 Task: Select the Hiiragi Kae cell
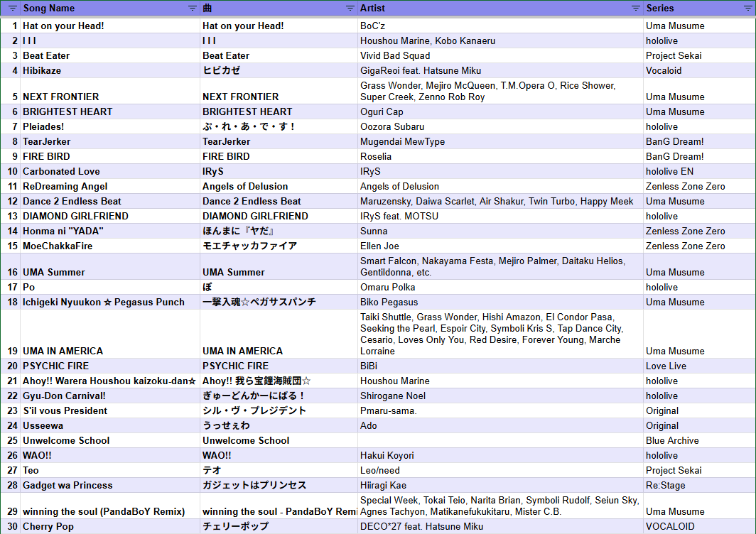point(500,486)
